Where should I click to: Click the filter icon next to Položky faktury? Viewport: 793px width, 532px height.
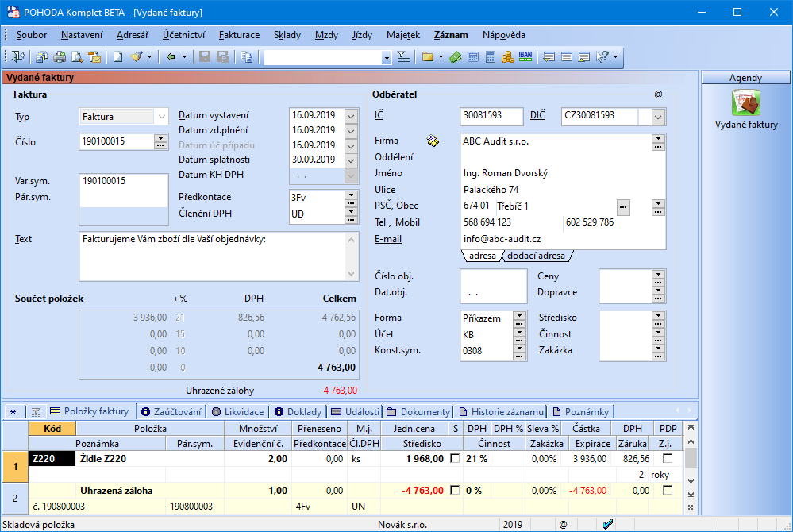tap(36, 412)
